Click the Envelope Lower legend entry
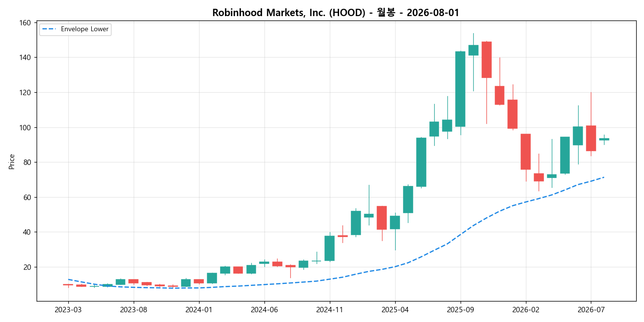644x322 pixels. [75, 29]
